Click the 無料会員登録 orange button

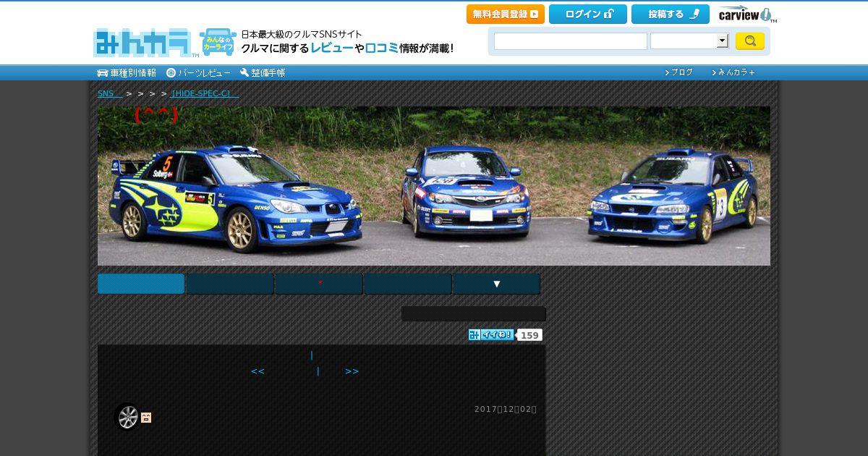(x=506, y=14)
